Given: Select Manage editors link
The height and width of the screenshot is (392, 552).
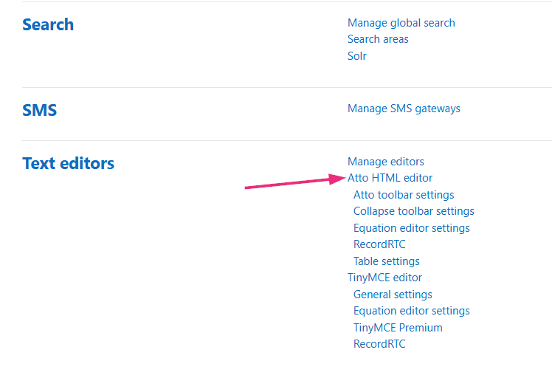Looking at the screenshot, I should point(385,162).
